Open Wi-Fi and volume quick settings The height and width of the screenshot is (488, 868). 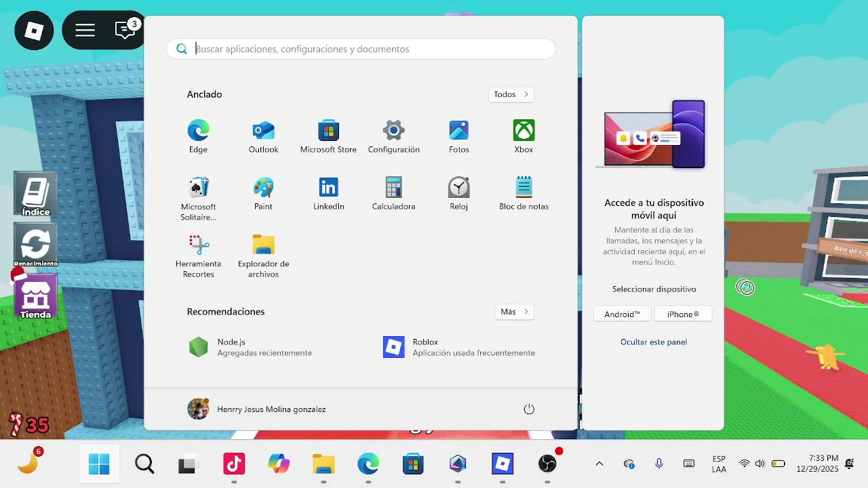tap(762, 464)
